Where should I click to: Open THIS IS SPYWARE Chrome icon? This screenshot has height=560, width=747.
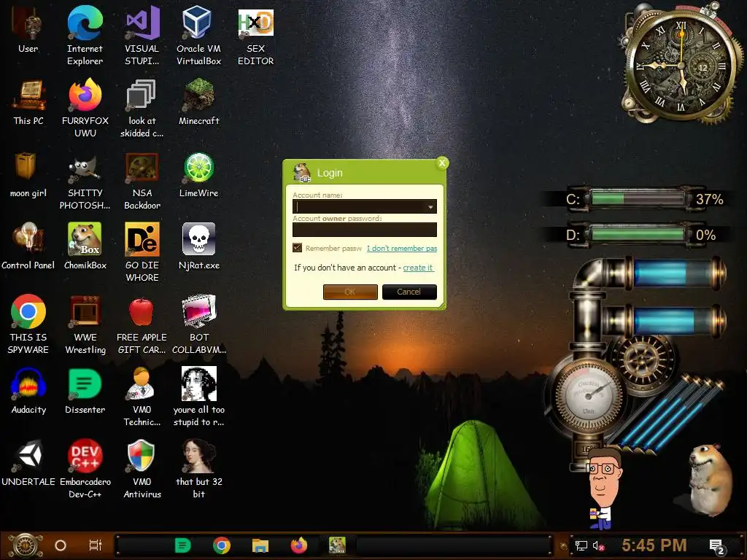pos(28,324)
